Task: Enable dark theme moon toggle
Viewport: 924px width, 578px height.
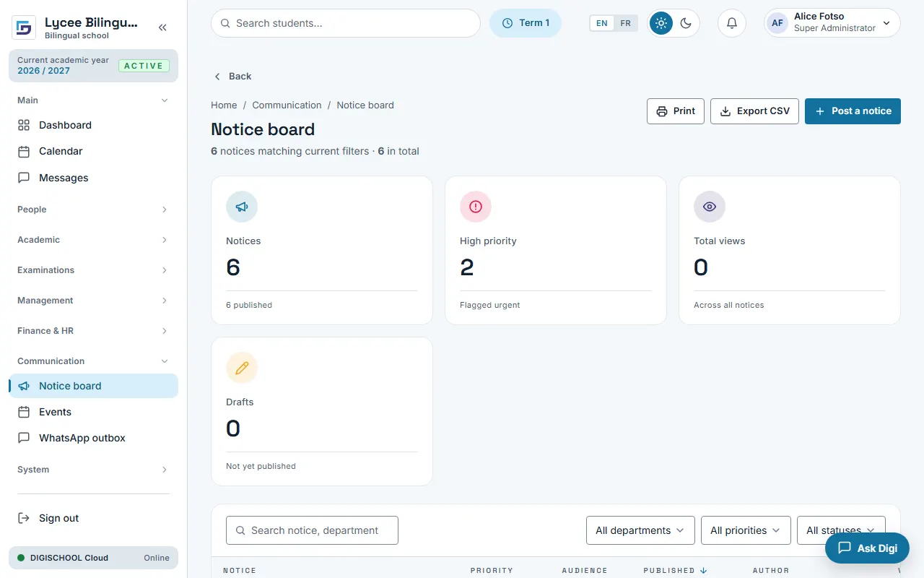Action: 686,23
